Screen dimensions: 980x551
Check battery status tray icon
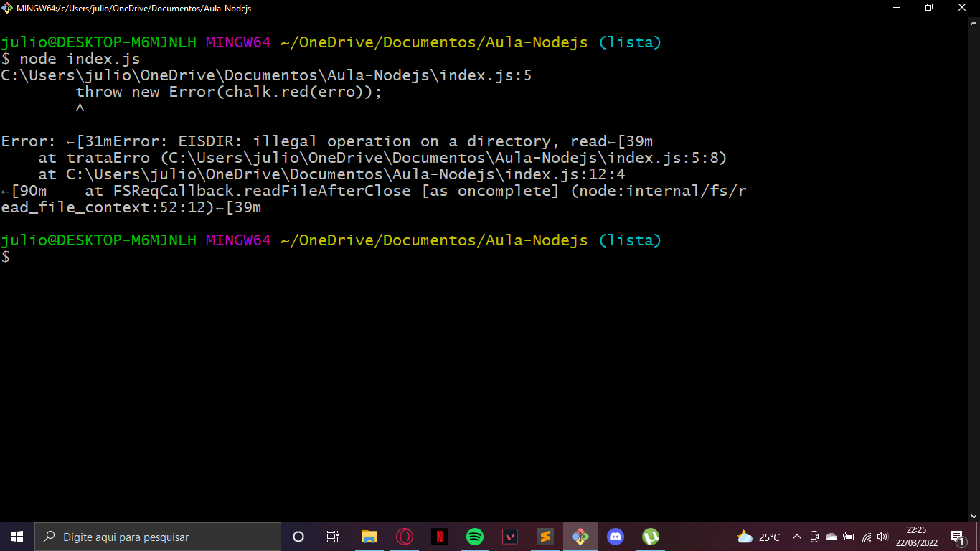pos(849,537)
